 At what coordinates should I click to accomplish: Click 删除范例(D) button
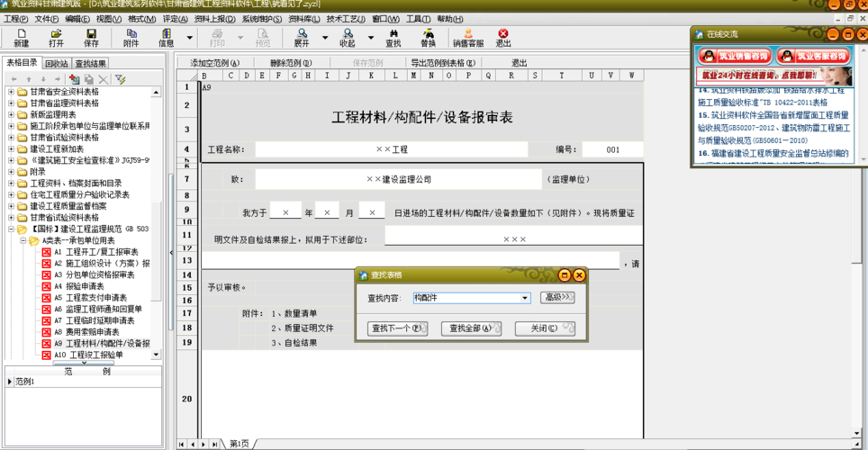[x=291, y=63]
